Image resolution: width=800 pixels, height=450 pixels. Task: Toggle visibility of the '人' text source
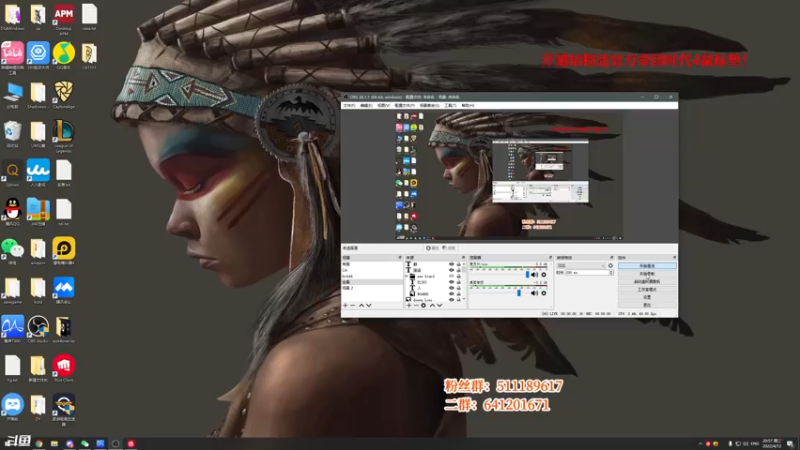coord(451,288)
